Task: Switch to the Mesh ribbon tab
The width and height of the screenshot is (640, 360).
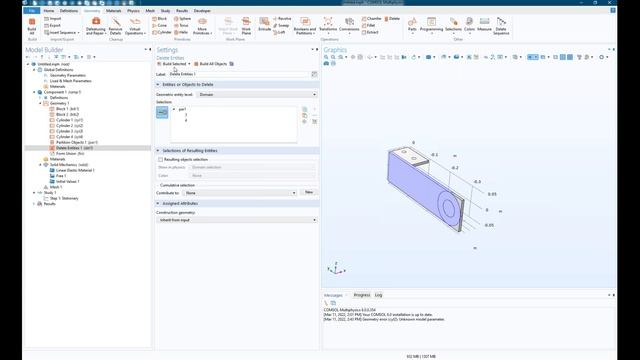Action: (x=150, y=11)
